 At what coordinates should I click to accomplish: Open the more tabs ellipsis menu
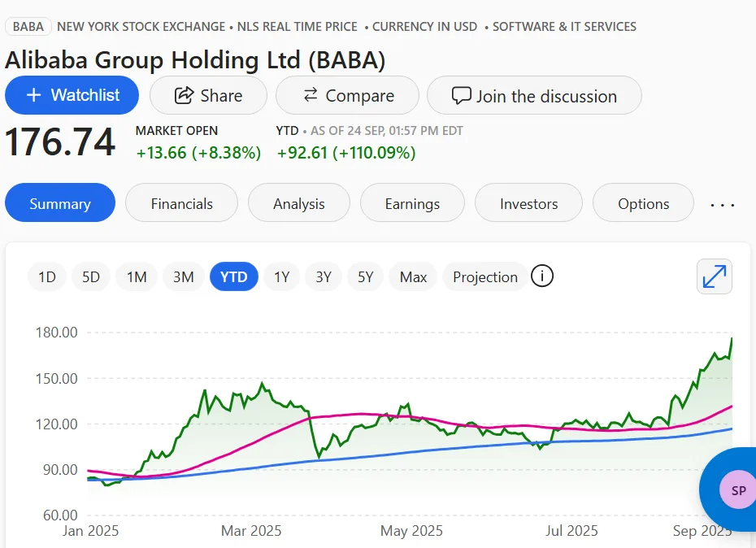click(x=722, y=204)
